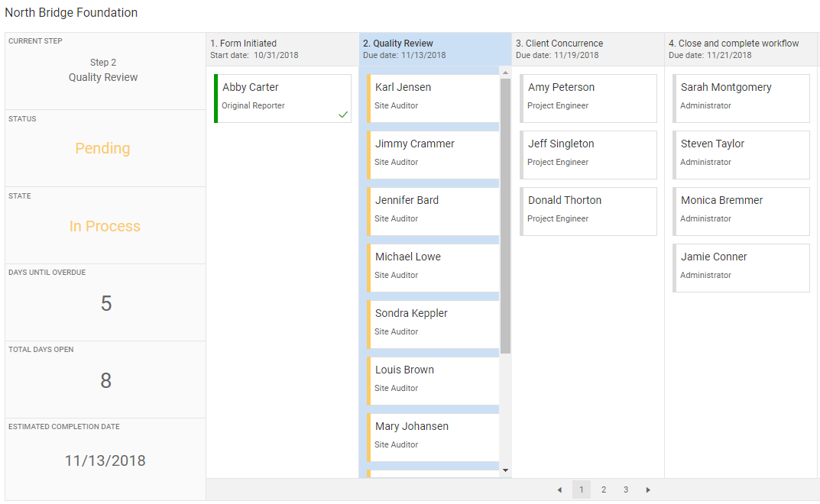The width and height of the screenshot is (820, 504).
Task: Go to next page arrow in pager
Action: pos(648,489)
